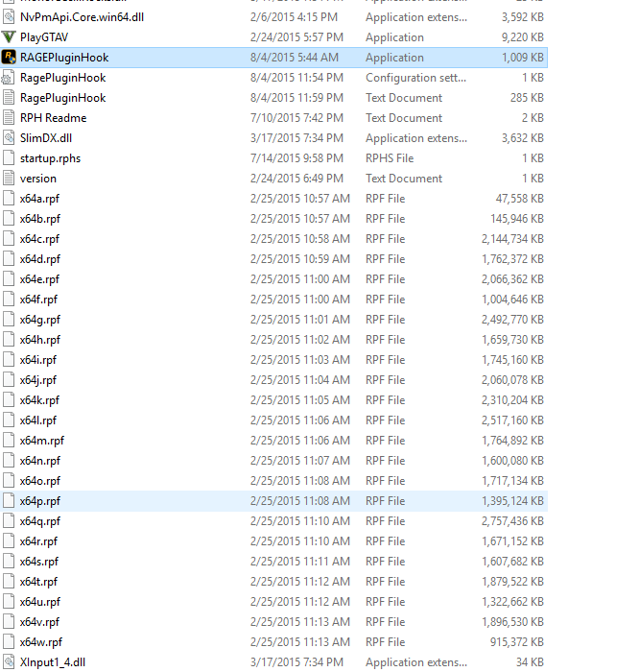Select RagePluginHook name in the 285 KB text row
The width and height of the screenshot is (639, 672).
[x=63, y=98]
